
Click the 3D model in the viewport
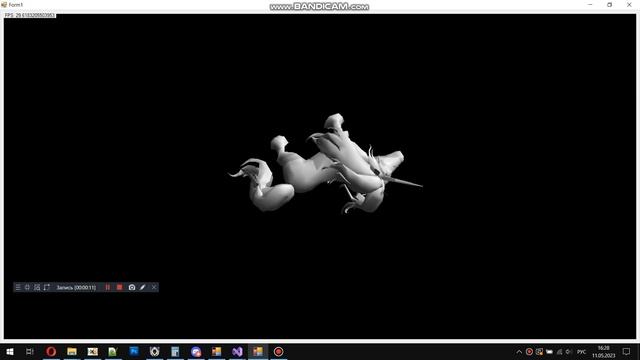325,165
